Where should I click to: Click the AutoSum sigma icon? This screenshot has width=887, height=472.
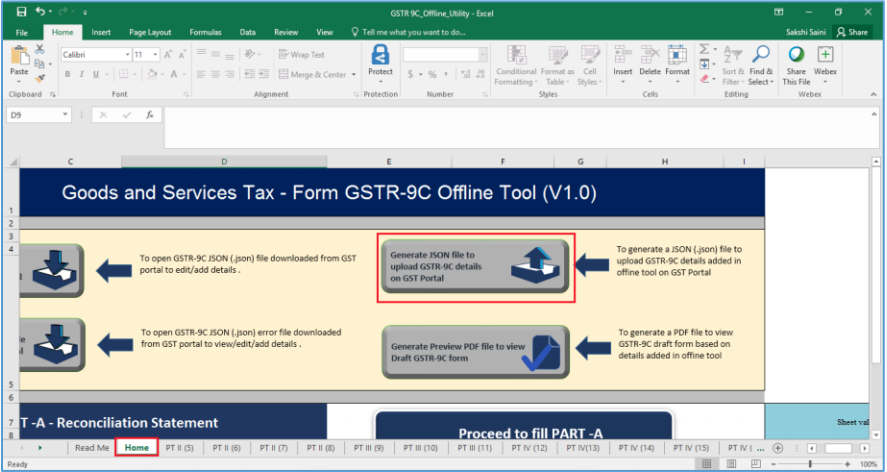pyautogui.click(x=704, y=49)
